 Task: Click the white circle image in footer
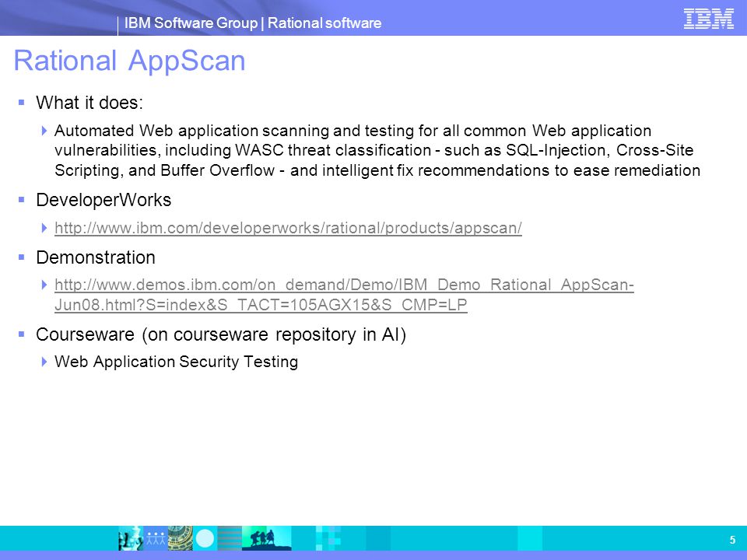(x=205, y=538)
